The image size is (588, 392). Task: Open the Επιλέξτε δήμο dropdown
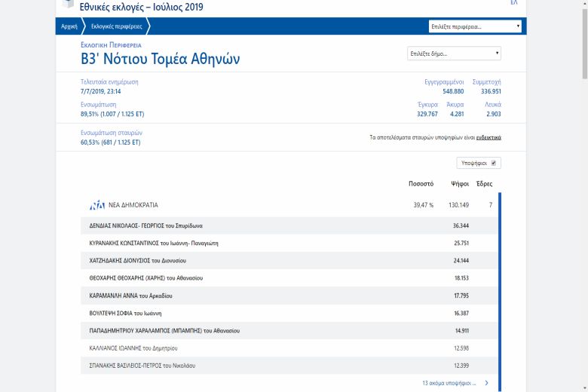click(454, 54)
